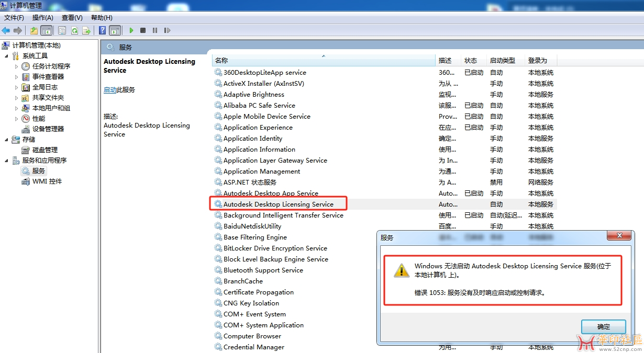
Task: Click the blue Help question mark icon
Action: [103, 31]
